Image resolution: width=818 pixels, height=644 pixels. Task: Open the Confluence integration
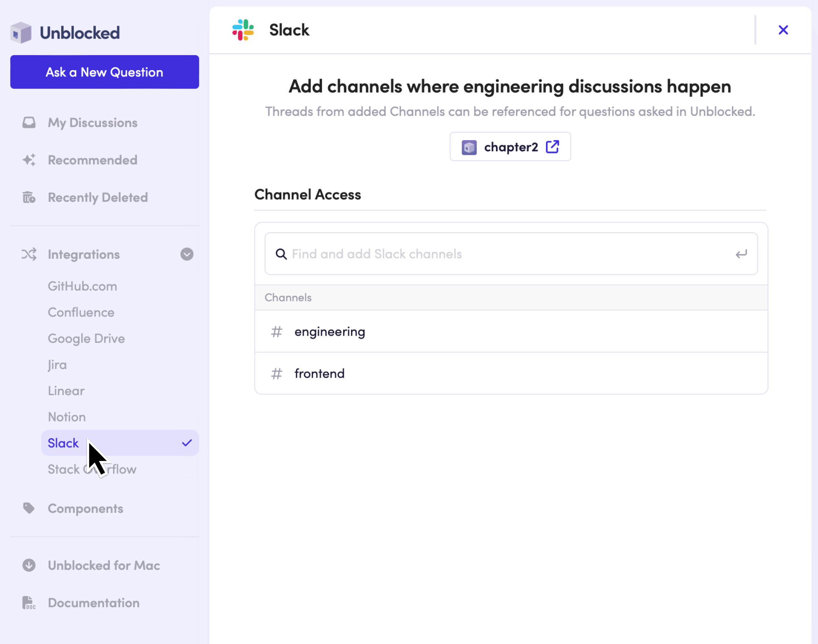[x=81, y=312]
